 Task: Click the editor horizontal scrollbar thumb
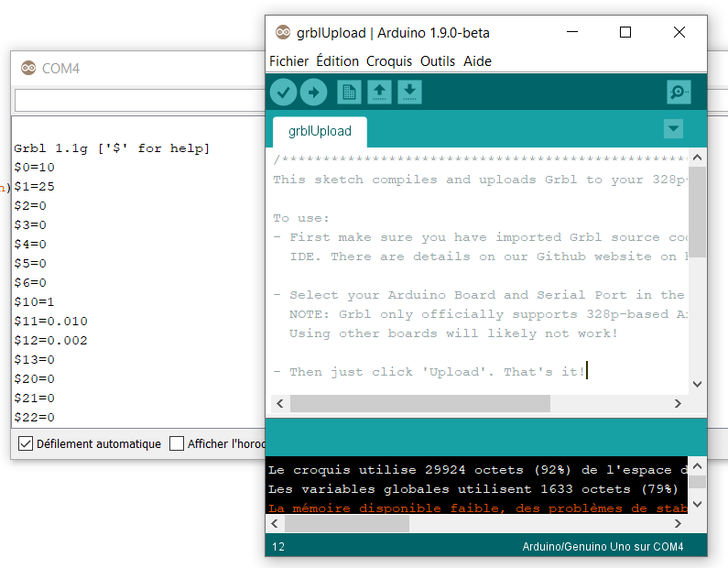point(420,404)
